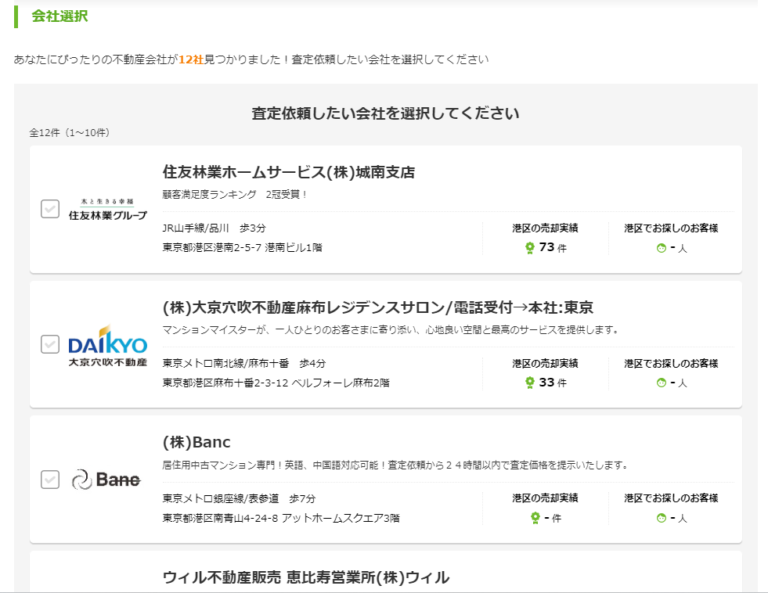The height and width of the screenshot is (593, 768).
Task: Click sales record ribbon icon beside 73 件
Action: pos(529,248)
